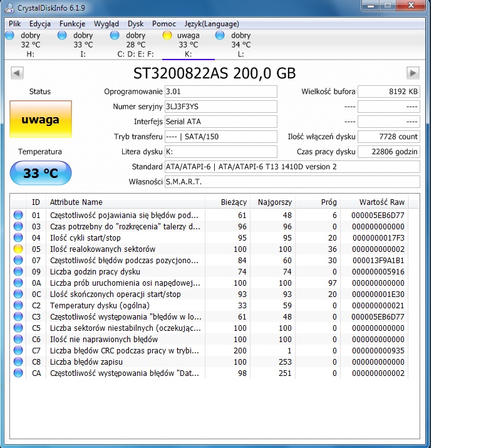Click the Litera dysku K: field

[221, 152]
